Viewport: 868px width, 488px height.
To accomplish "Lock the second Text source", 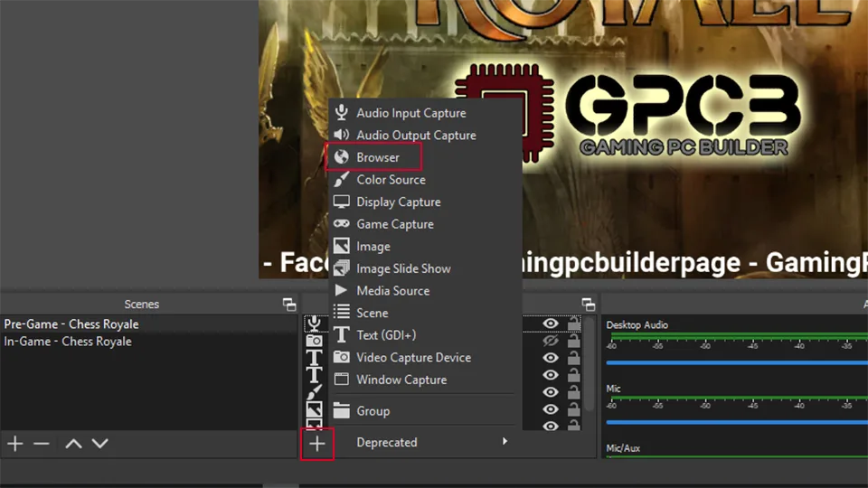I will (574, 374).
